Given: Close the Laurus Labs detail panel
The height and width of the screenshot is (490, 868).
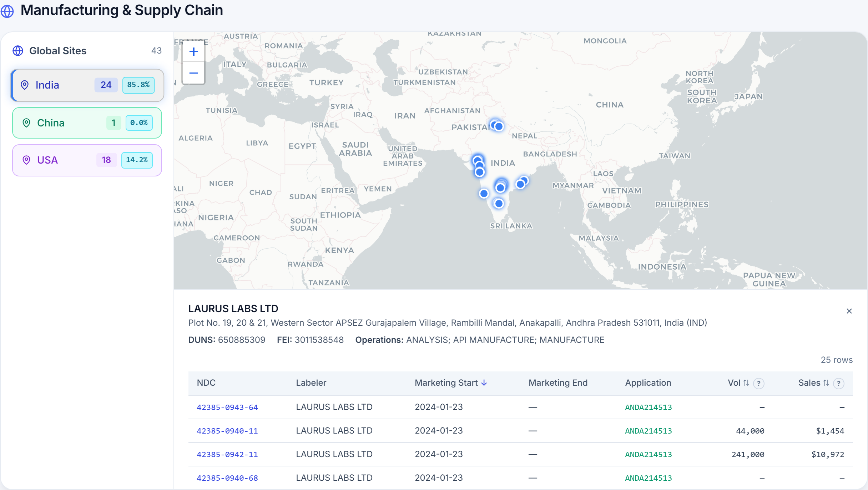Looking at the screenshot, I should tap(849, 311).
